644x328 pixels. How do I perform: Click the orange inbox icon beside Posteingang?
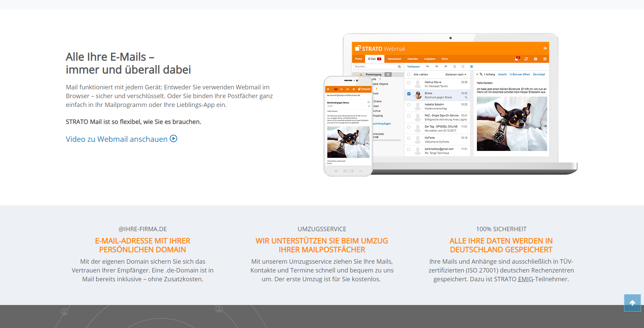point(361,74)
